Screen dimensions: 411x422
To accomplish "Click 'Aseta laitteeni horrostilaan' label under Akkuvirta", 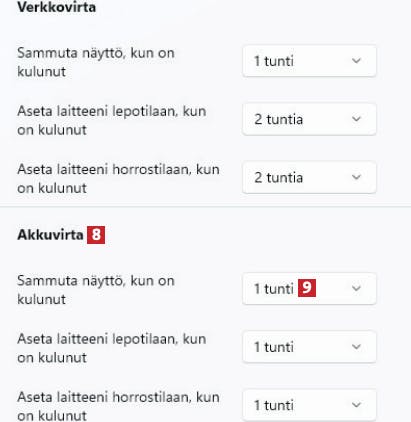I will [118, 406].
